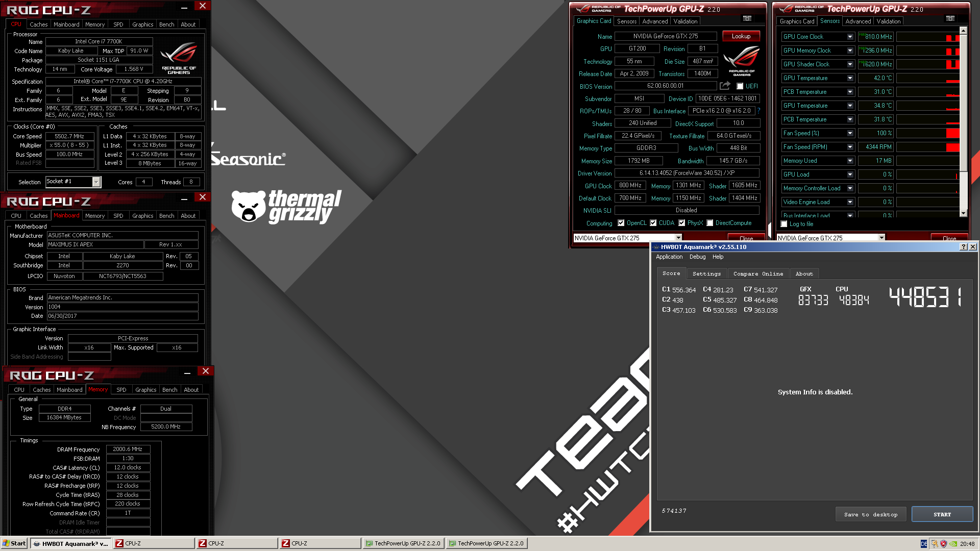980x551 pixels.
Task: Uncheck the CUDA checkbox
Action: pos(653,223)
